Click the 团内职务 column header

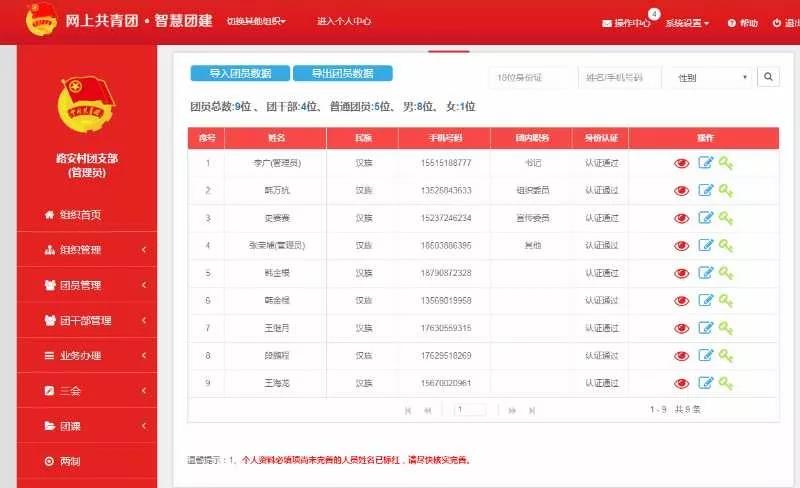coord(532,138)
